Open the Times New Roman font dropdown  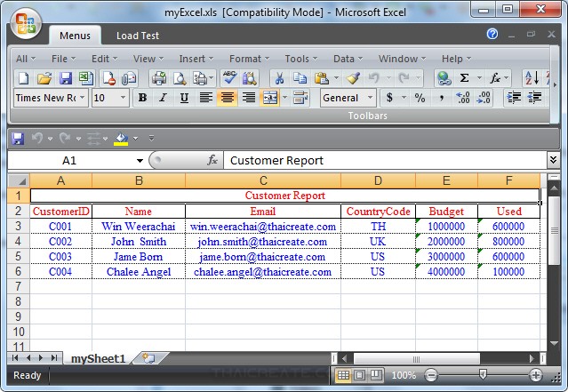[x=82, y=98]
